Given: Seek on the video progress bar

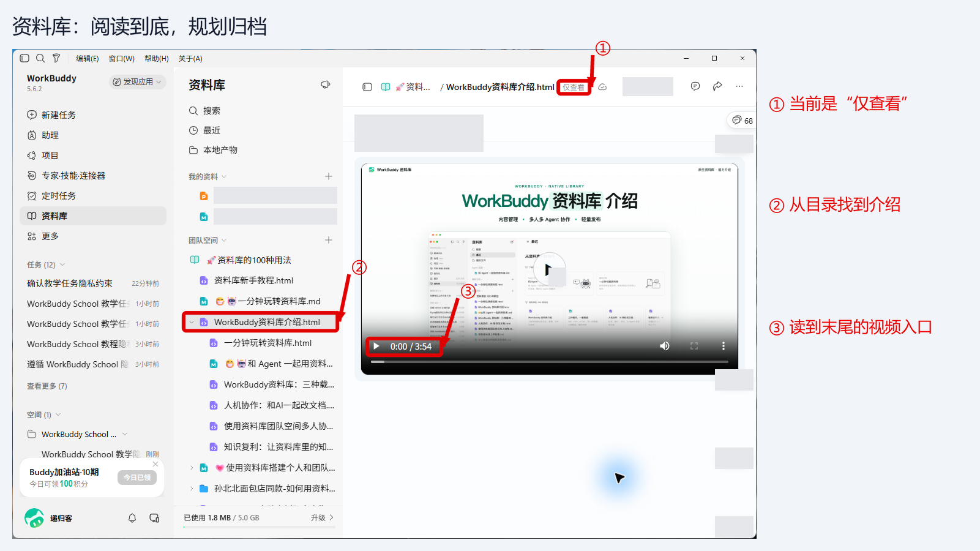Looking at the screenshot, I should (550, 362).
